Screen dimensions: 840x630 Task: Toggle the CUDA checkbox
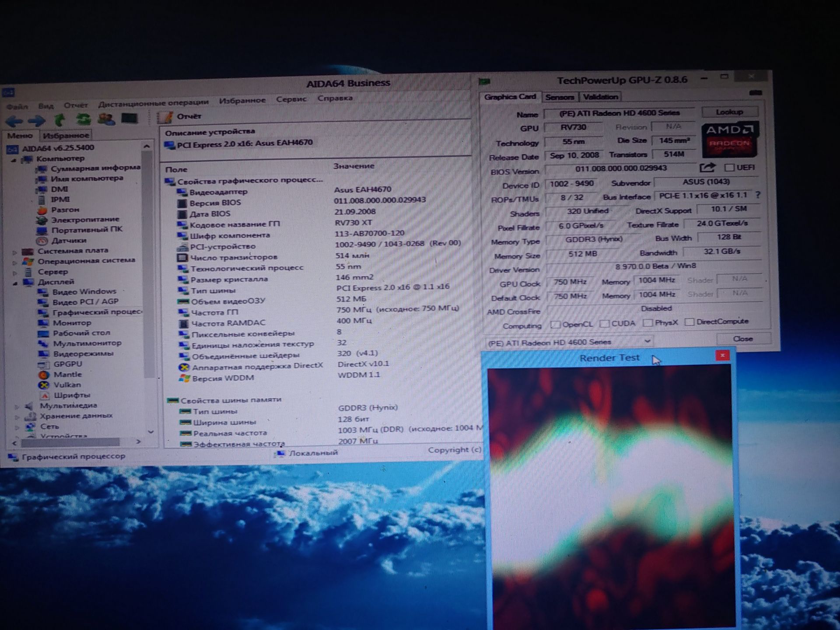(x=604, y=323)
